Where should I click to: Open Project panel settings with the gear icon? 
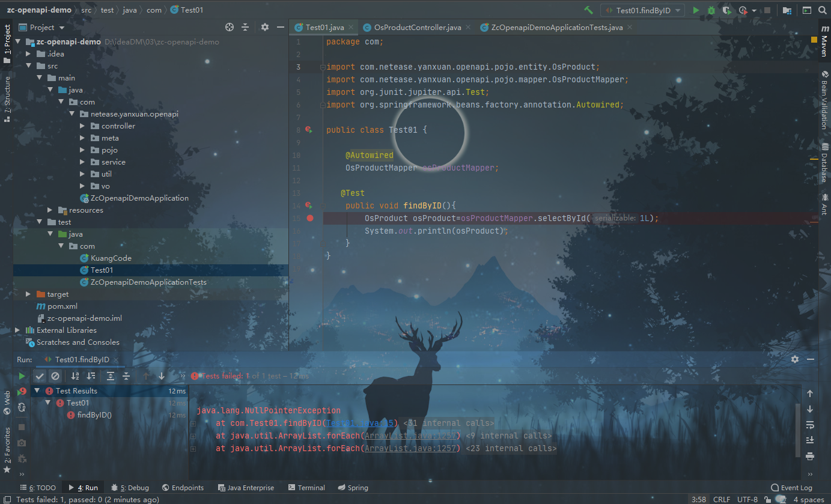264,27
